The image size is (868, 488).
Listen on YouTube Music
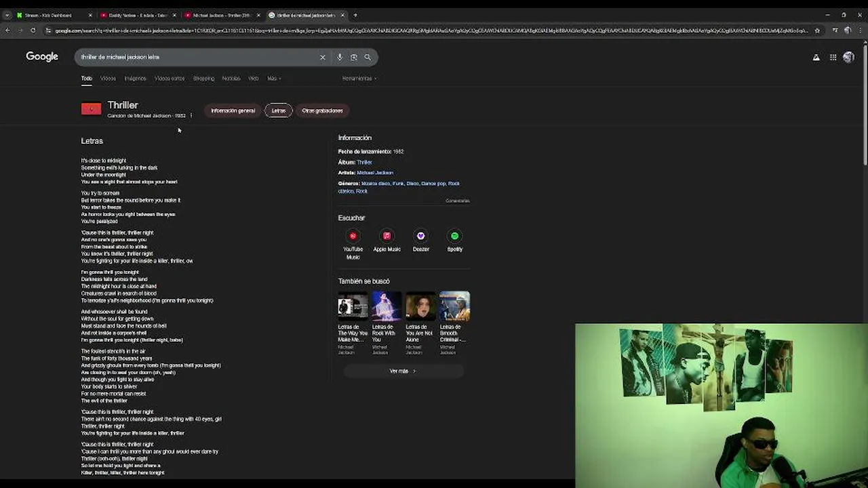click(353, 244)
